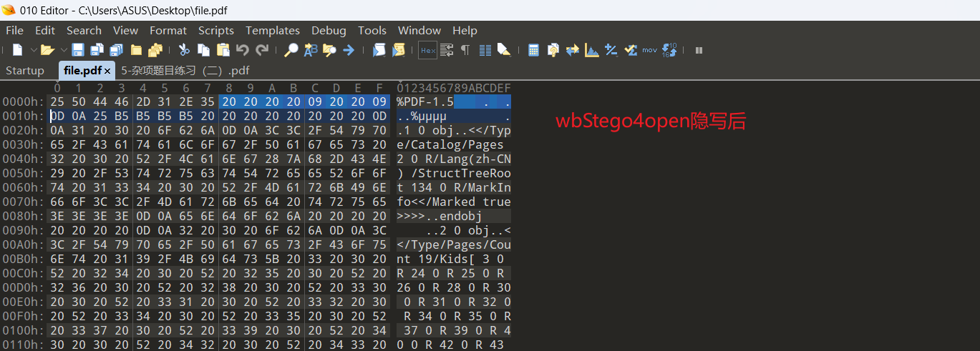The image size is (980, 351).
Task: Expand the New file dropdown arrow
Action: pos(33,50)
